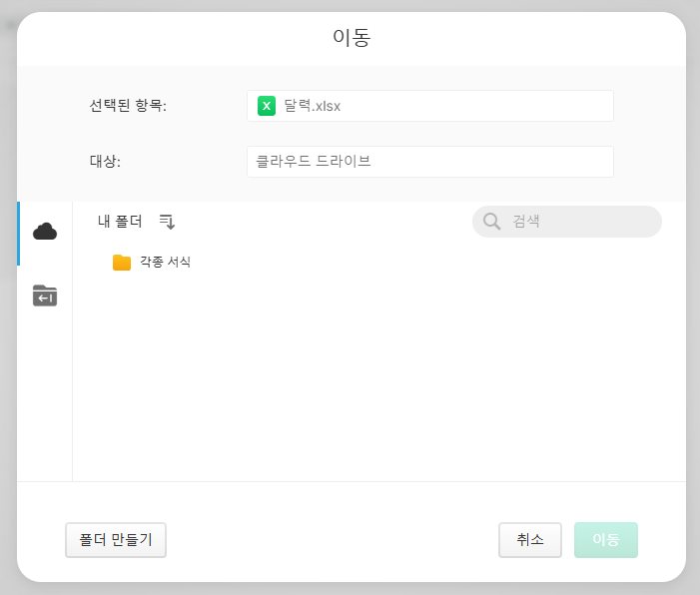Cancel the move with 취소 button
Image resolution: width=700 pixels, height=595 pixels.
tap(530, 540)
